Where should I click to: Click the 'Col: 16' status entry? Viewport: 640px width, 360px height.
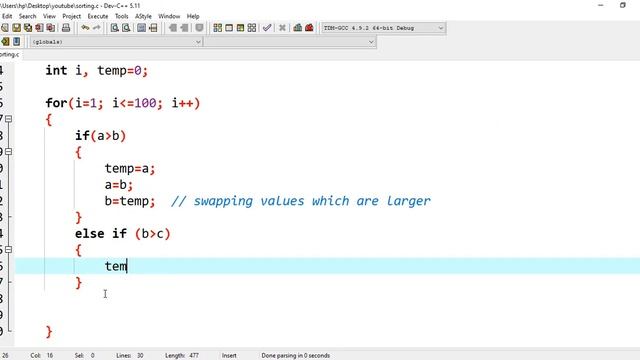pos(42,356)
